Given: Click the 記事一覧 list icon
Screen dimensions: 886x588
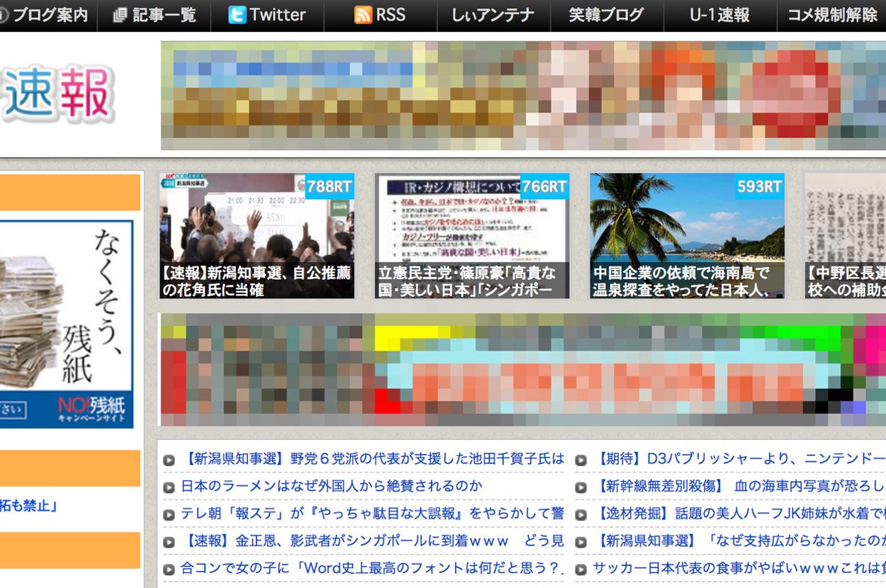Looking at the screenshot, I should pyautogui.click(x=120, y=15).
